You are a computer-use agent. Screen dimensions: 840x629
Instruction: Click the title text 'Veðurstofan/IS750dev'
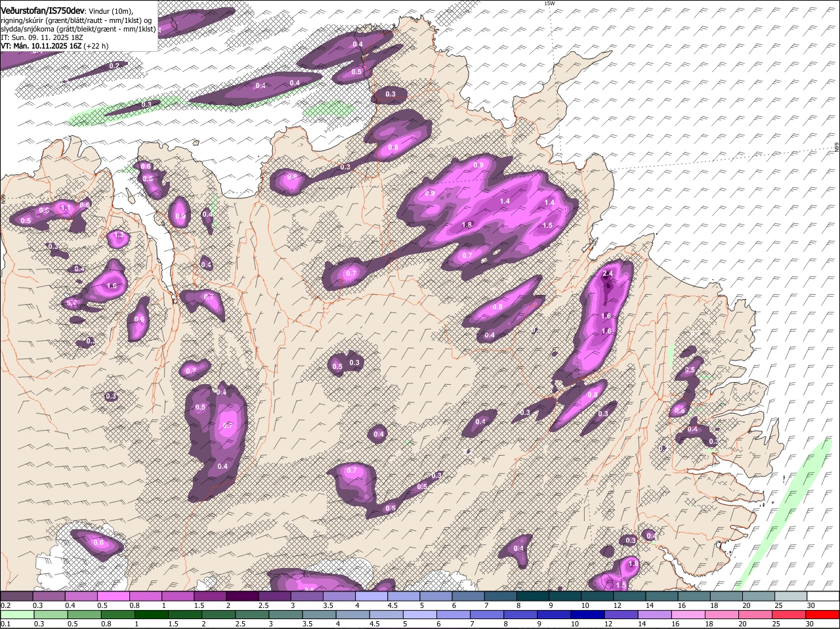tap(42, 11)
